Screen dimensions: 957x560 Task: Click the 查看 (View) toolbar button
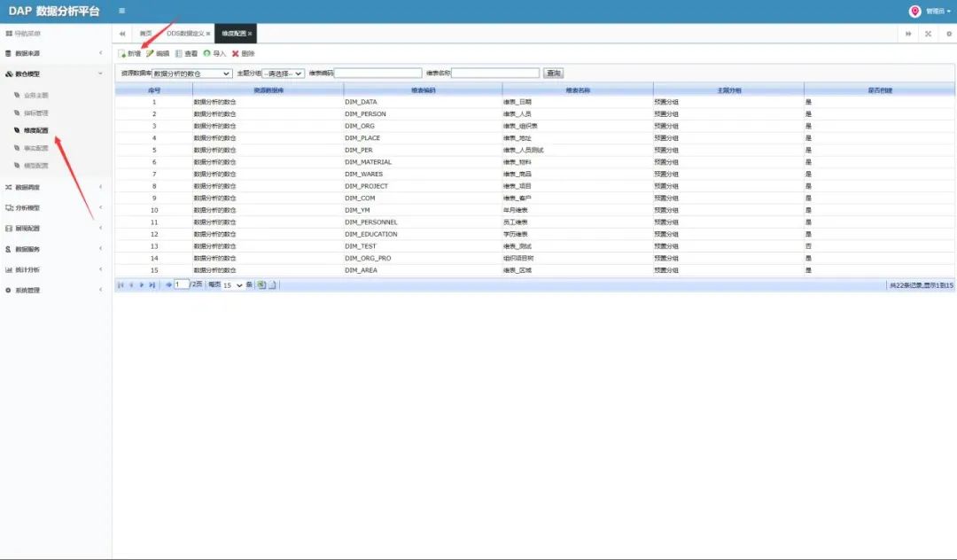click(187, 54)
